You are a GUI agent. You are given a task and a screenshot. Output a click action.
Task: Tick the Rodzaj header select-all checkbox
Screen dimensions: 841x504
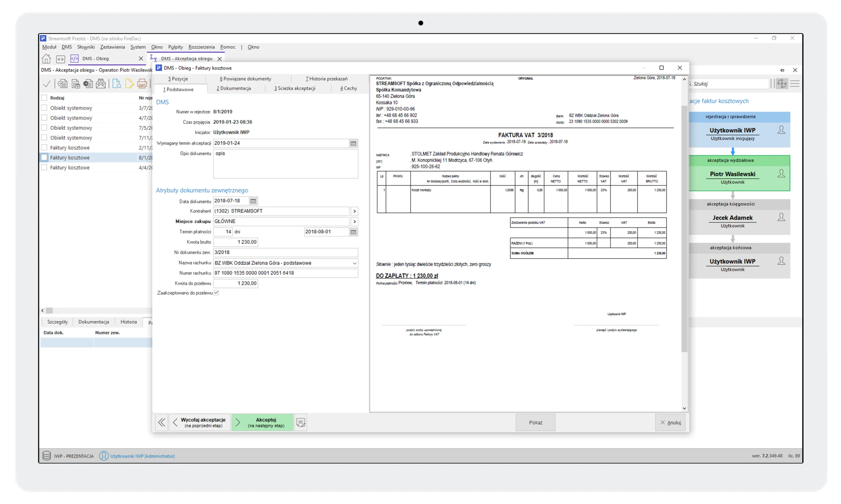44,98
